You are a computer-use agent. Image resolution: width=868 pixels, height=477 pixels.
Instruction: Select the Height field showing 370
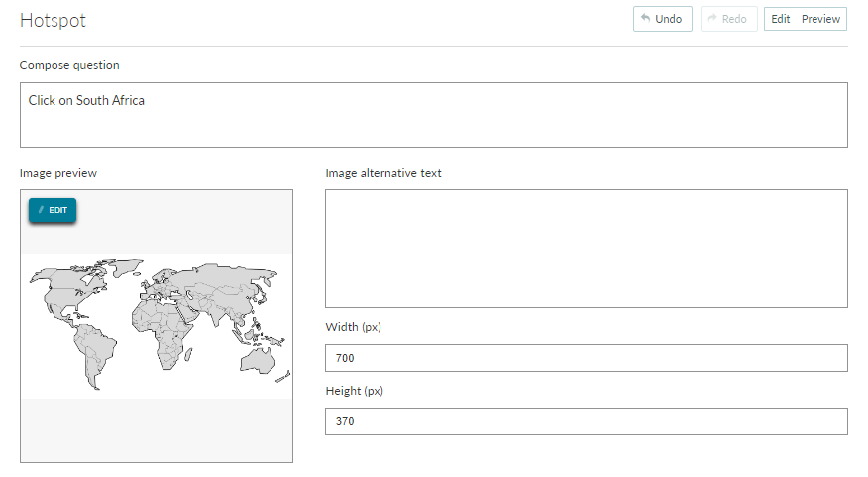coord(587,421)
